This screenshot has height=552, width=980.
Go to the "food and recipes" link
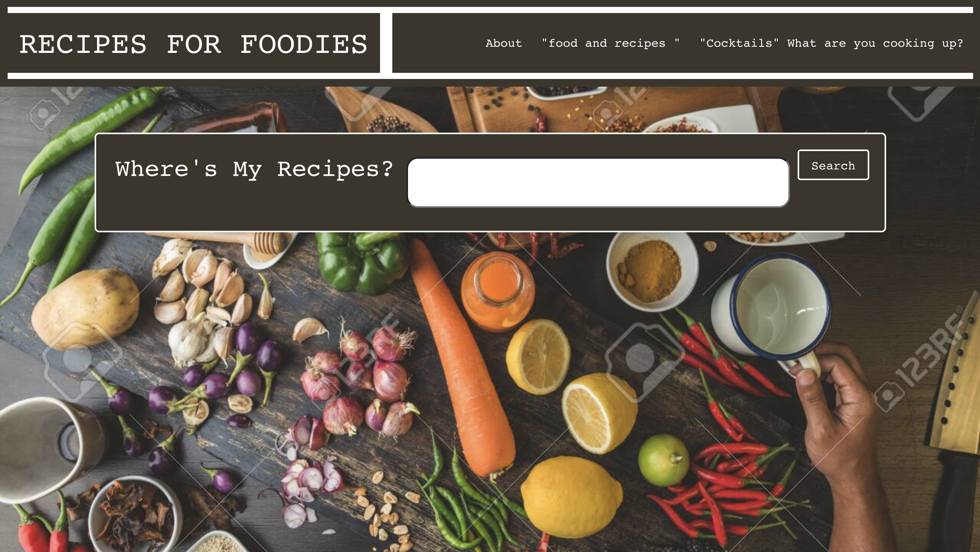coord(611,43)
